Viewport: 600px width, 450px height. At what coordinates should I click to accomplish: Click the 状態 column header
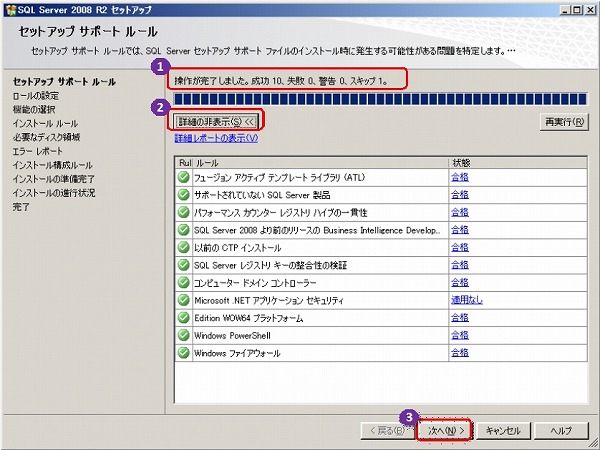(518, 163)
